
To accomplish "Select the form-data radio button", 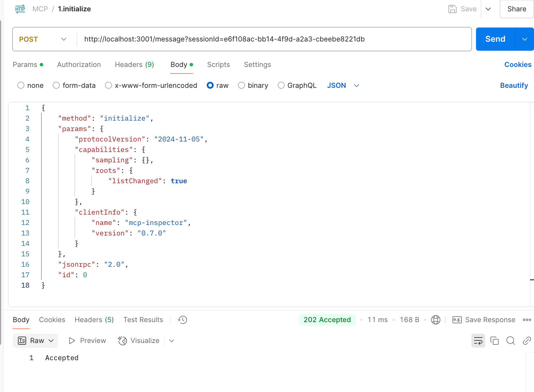I will click(x=56, y=85).
